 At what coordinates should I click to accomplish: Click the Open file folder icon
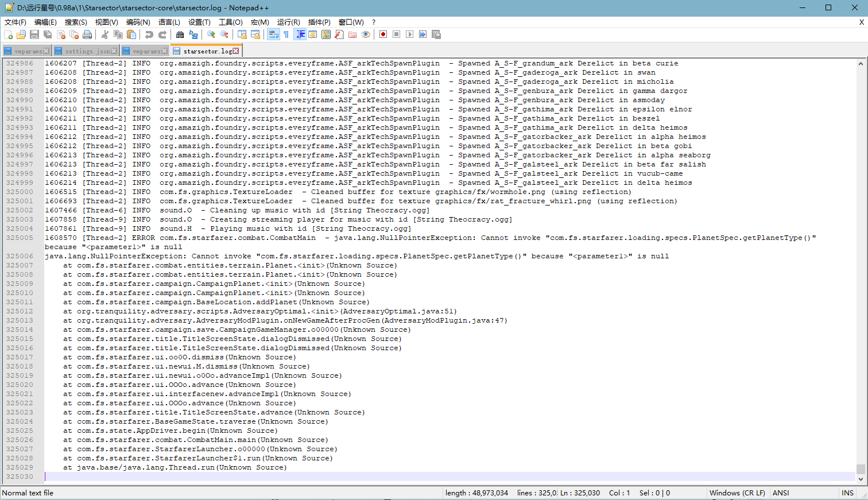(x=21, y=34)
